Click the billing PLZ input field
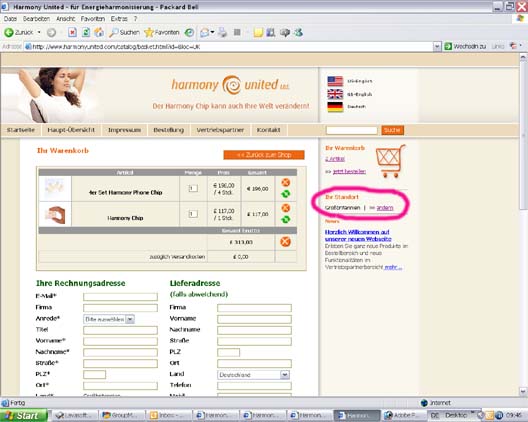 point(94,374)
